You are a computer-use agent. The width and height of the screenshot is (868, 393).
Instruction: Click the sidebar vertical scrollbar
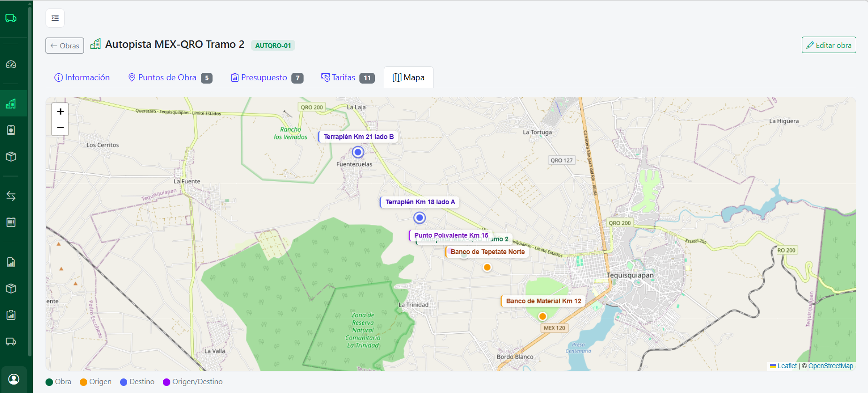click(30, 181)
